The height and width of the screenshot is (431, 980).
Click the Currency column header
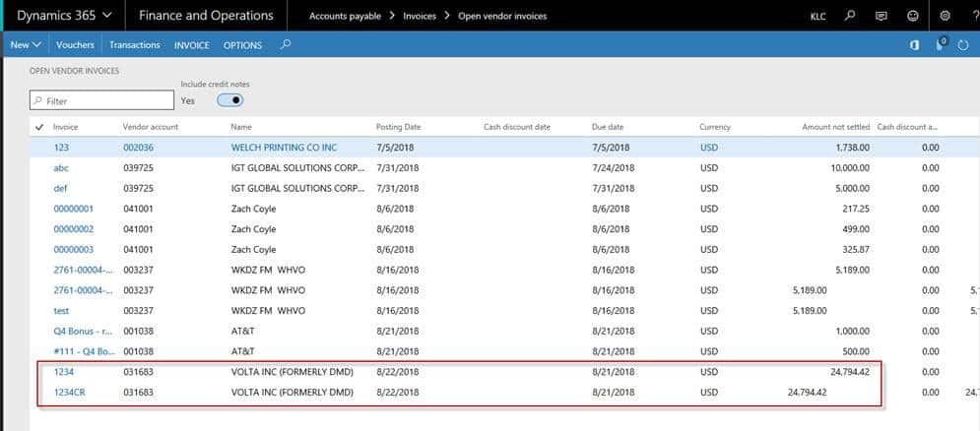tap(715, 127)
